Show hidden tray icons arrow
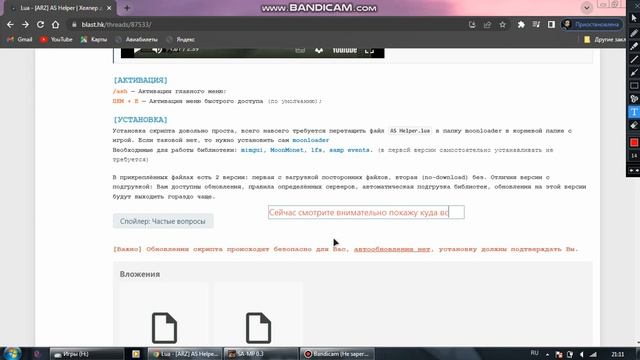Viewport: 640px width, 360px height. 547,354
